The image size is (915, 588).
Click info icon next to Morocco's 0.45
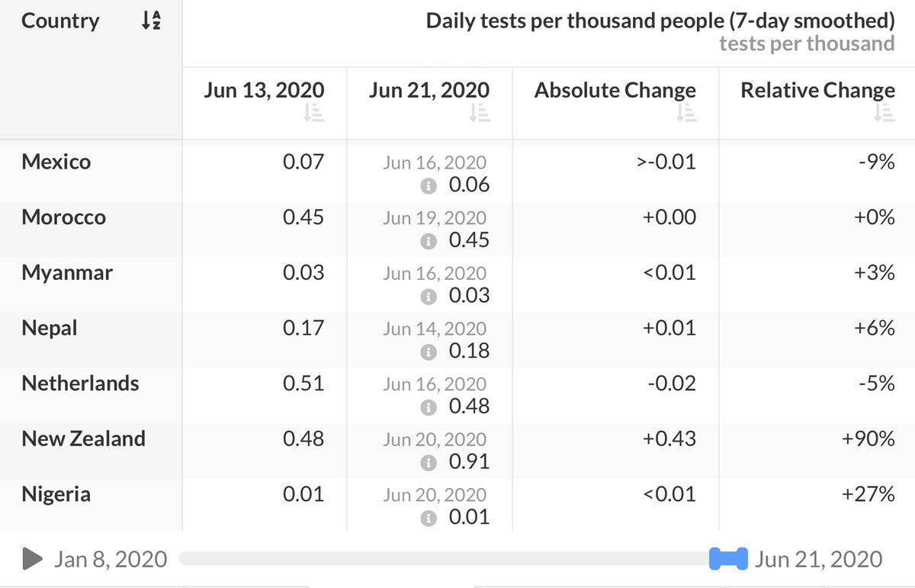(x=429, y=241)
